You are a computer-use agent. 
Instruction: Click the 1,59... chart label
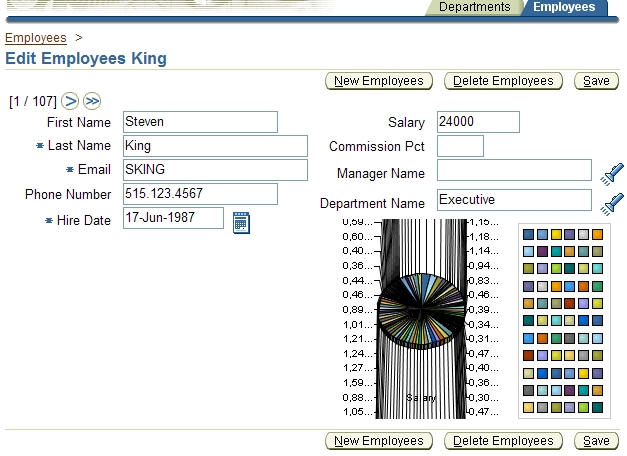[357, 383]
